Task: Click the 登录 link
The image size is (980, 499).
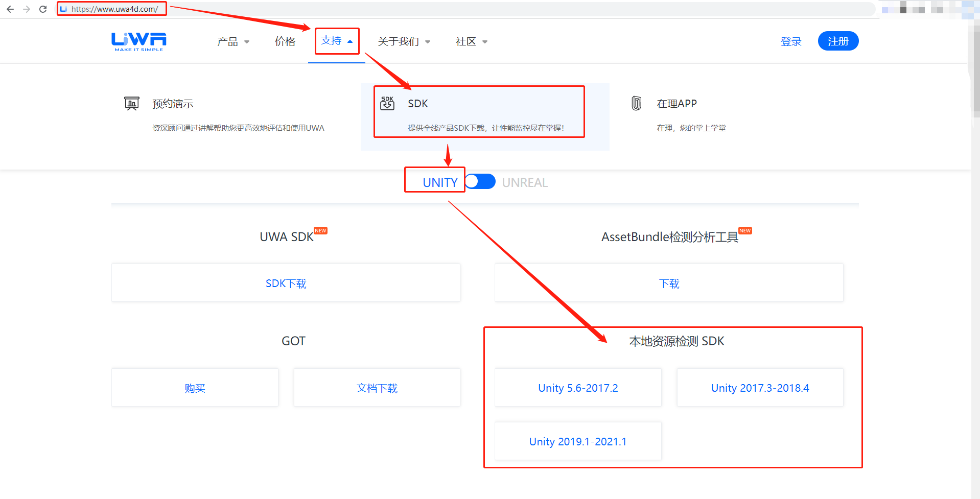Action: tap(791, 41)
